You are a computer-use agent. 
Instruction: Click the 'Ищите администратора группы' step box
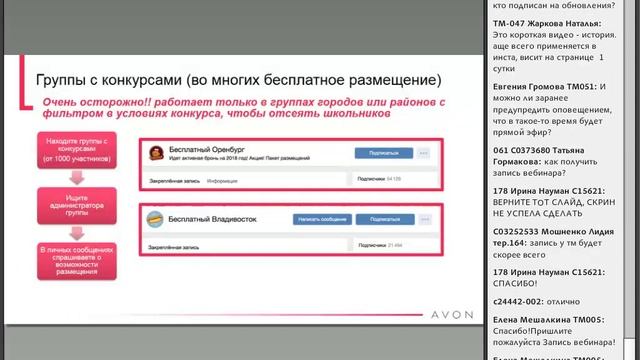77,206
